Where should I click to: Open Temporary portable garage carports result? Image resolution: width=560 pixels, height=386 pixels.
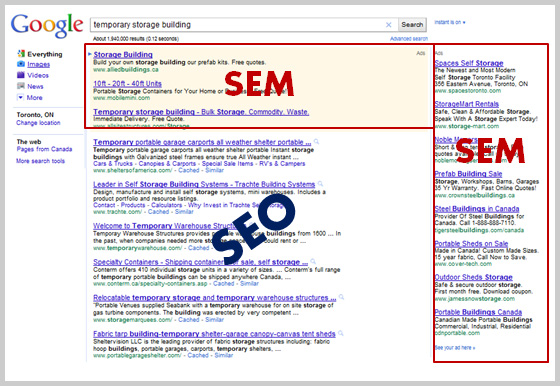pyautogui.click(x=202, y=142)
